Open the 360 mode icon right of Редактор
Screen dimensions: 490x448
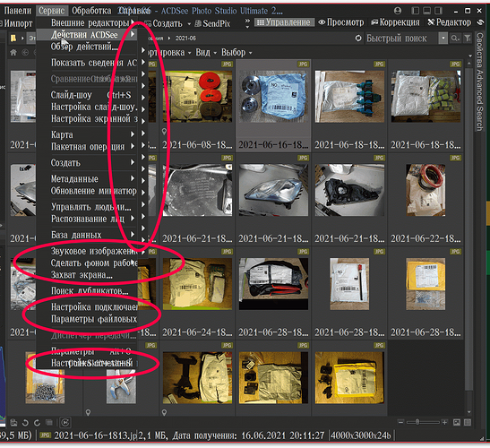point(481,22)
